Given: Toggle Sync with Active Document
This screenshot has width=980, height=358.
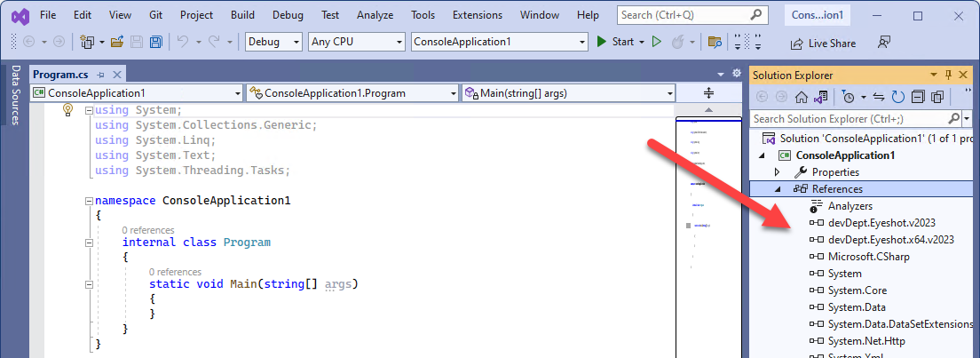Looking at the screenshot, I should click(879, 97).
